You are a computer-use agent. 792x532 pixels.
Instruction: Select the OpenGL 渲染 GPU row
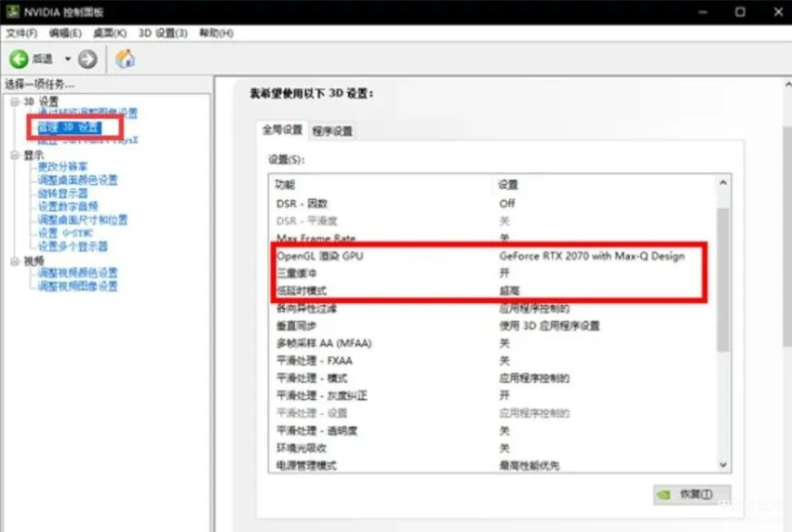[x=492, y=256]
